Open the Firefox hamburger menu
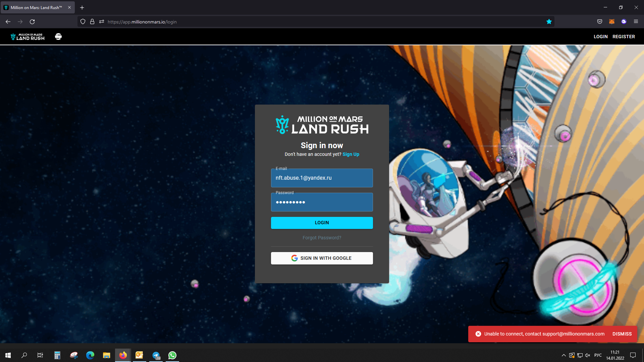This screenshot has width=644, height=362. [x=636, y=22]
